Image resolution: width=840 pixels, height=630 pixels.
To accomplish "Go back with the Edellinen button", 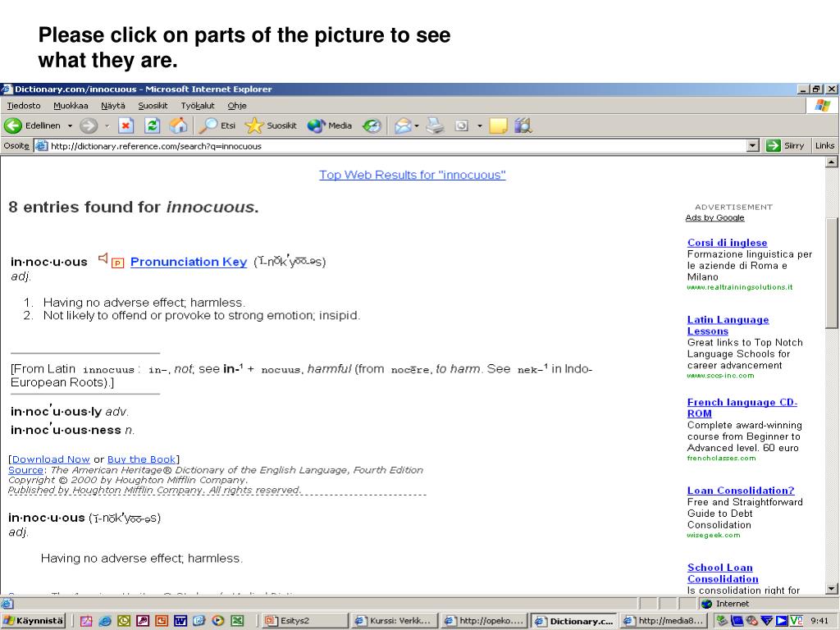I will coord(32,126).
